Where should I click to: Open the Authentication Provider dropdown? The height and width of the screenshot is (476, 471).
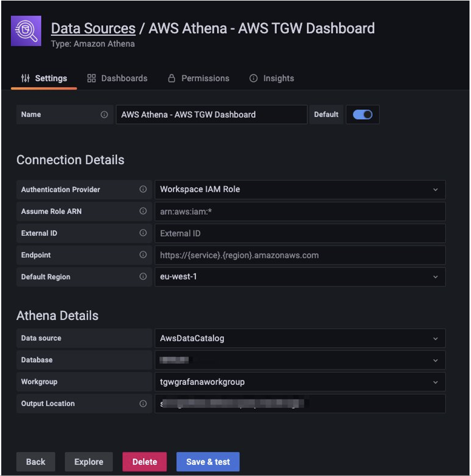(x=300, y=189)
